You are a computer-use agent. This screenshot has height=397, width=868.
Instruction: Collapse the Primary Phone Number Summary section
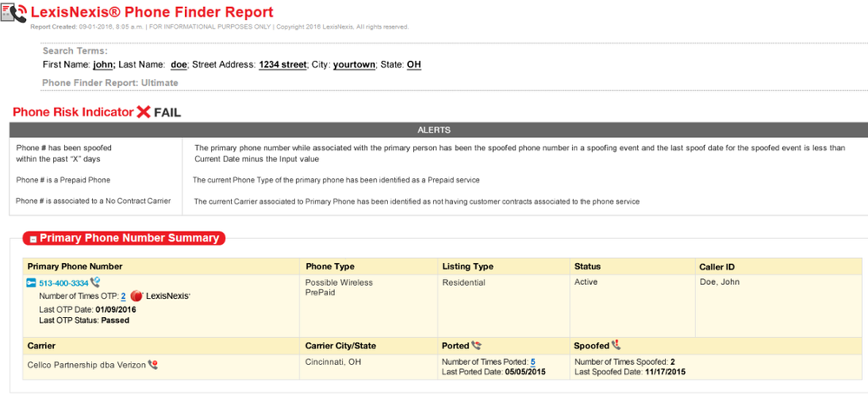[32, 238]
